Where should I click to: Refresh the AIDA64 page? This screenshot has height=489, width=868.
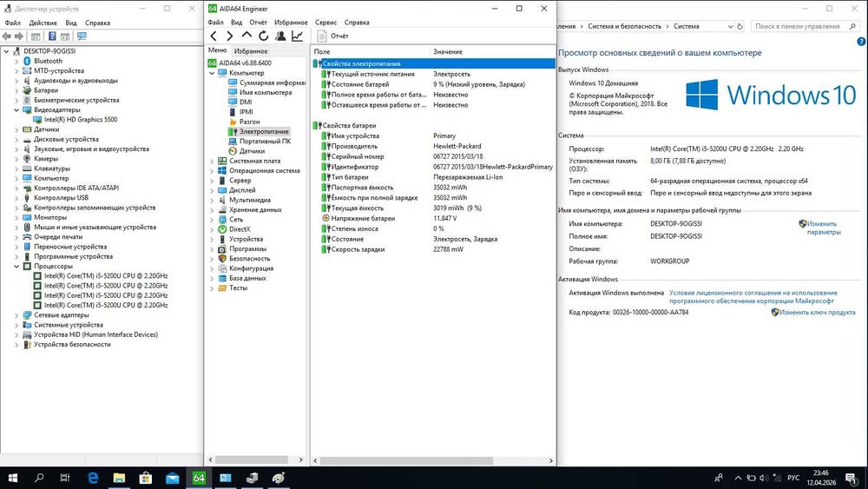point(264,36)
